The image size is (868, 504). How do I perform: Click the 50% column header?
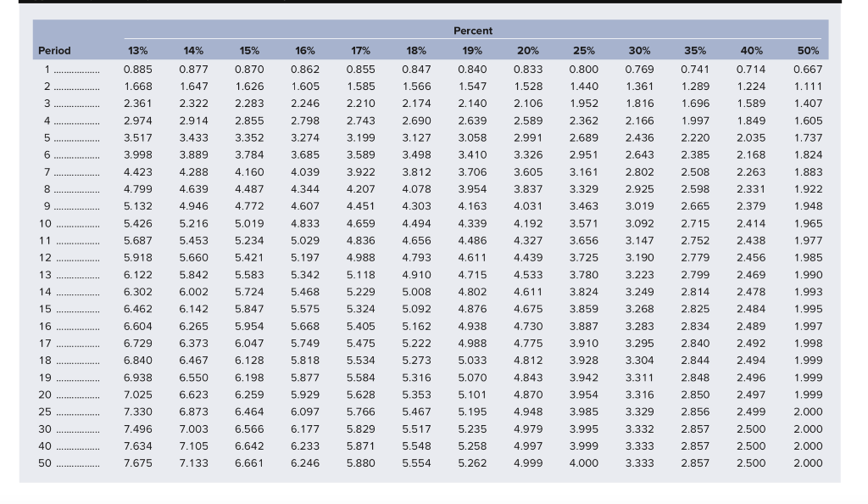tap(810, 51)
